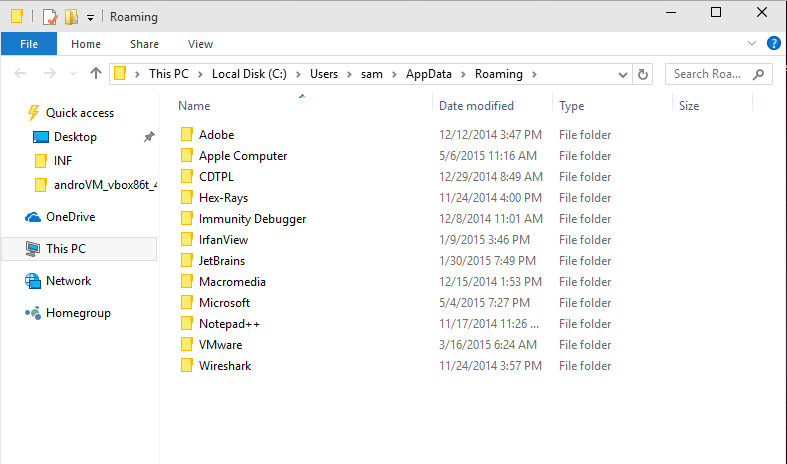Viewport: 787px width, 464px height.
Task: Expand the chevron after Users breadcrumb
Action: pos(349,74)
